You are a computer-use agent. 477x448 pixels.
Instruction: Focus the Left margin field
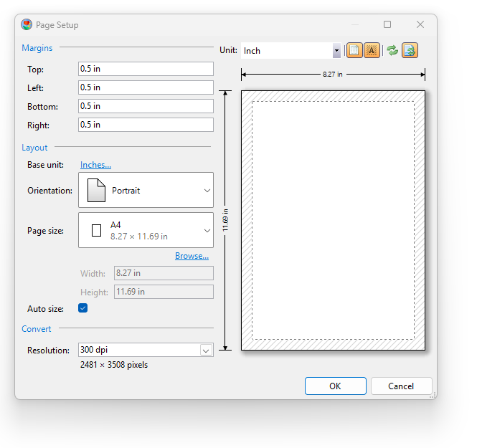[x=146, y=87]
